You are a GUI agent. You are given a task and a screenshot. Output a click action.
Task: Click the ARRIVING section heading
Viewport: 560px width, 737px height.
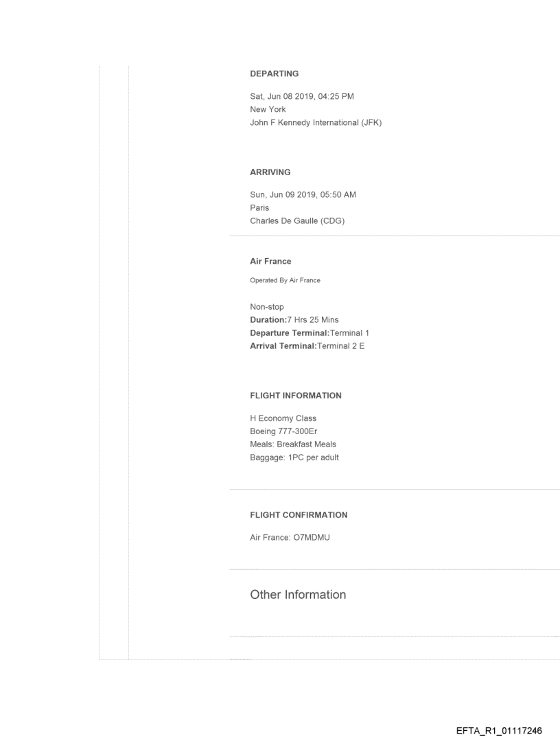272,173
